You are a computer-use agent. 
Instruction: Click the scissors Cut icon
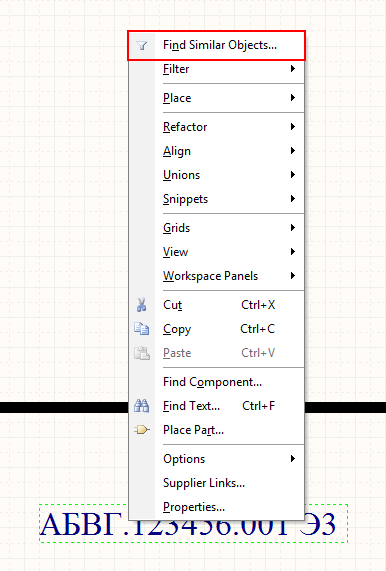[142, 305]
